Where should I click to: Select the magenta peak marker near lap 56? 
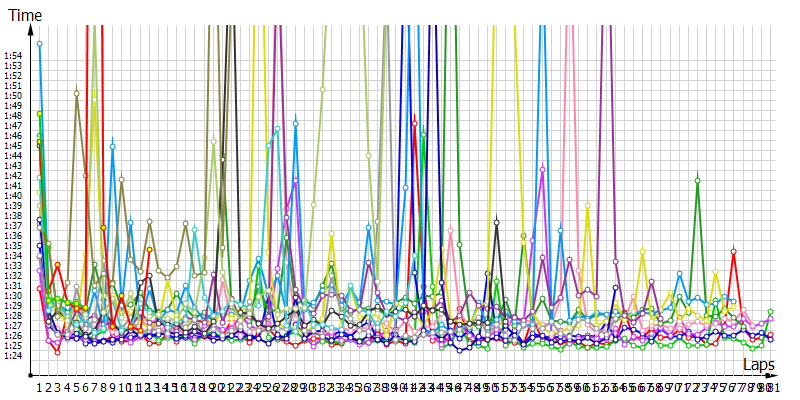(542, 170)
